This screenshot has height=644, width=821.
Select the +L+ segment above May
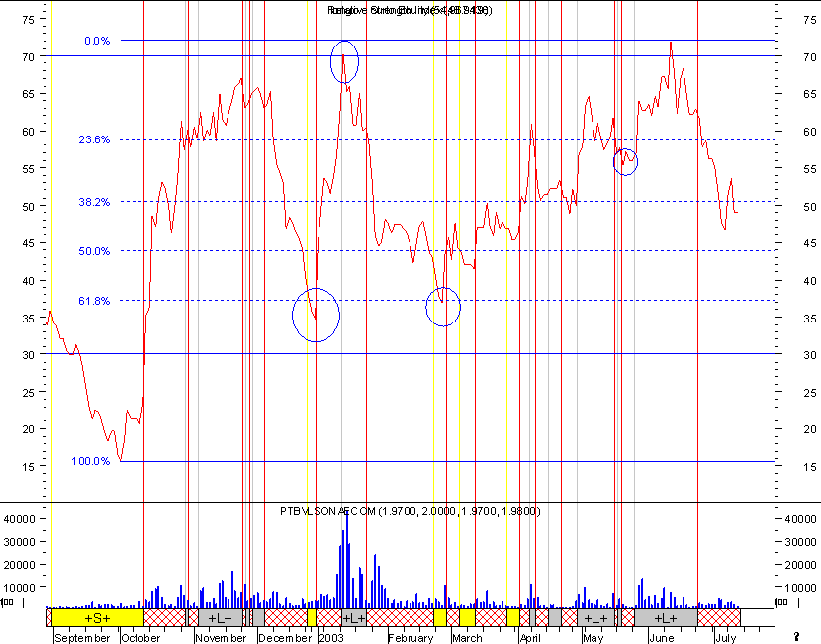(x=595, y=618)
